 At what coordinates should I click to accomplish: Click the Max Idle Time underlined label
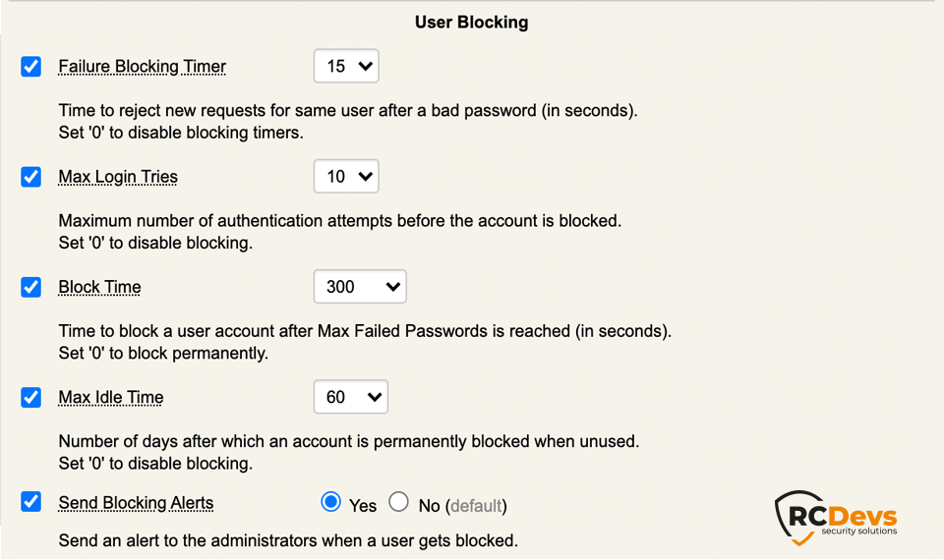click(x=111, y=397)
